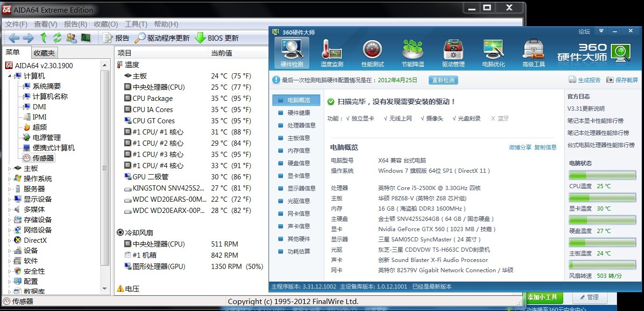Image resolution: width=644 pixels, height=311 pixels.
Task: Click the AIDA64 refresh icon
Action: (x=57, y=38)
